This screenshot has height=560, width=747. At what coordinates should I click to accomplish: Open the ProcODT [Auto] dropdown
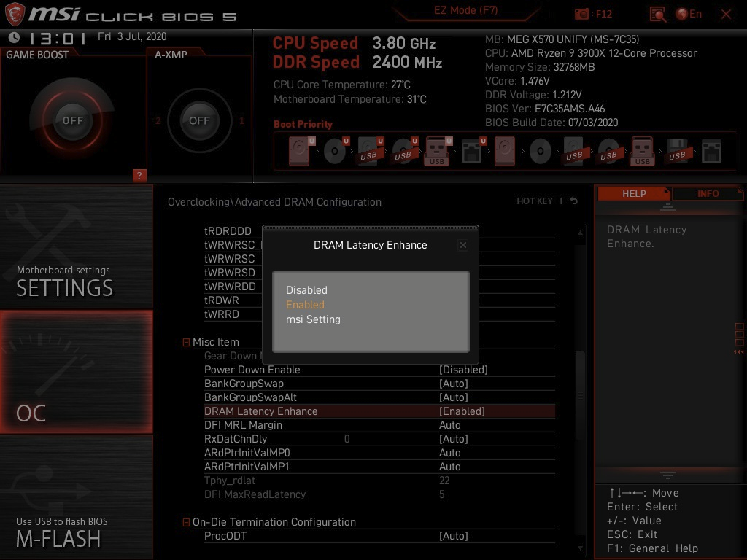coord(454,536)
